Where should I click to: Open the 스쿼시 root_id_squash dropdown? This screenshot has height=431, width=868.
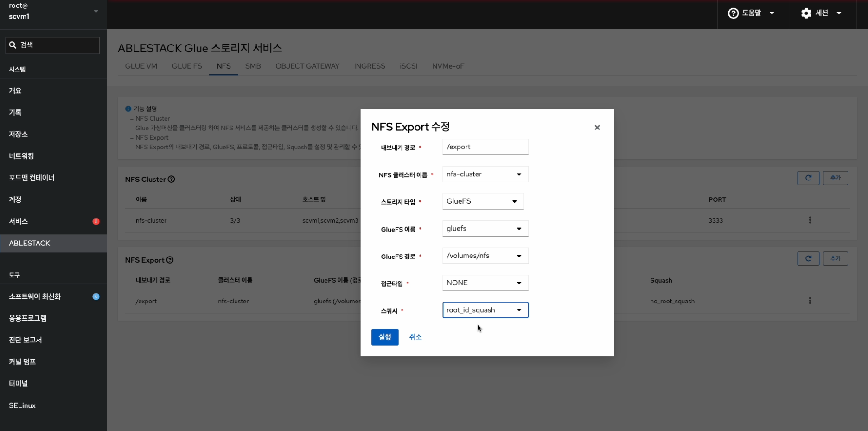(485, 310)
